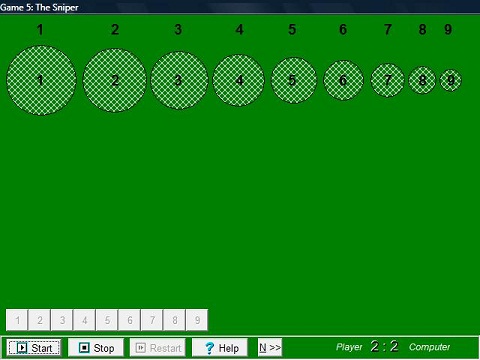Click the grayed Restart button
The width and height of the screenshot is (480, 360).
coord(158,348)
